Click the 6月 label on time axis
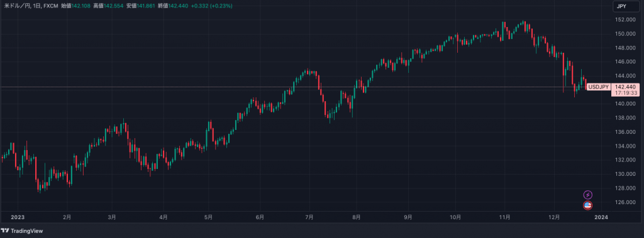Image resolution: width=644 pixels, height=238 pixels. pos(260,217)
